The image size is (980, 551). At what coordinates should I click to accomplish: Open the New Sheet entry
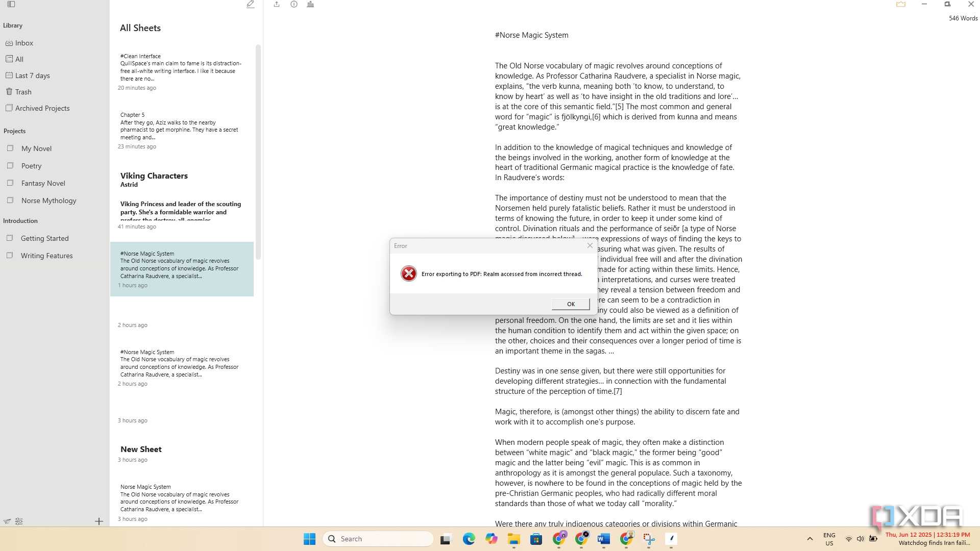[182, 454]
